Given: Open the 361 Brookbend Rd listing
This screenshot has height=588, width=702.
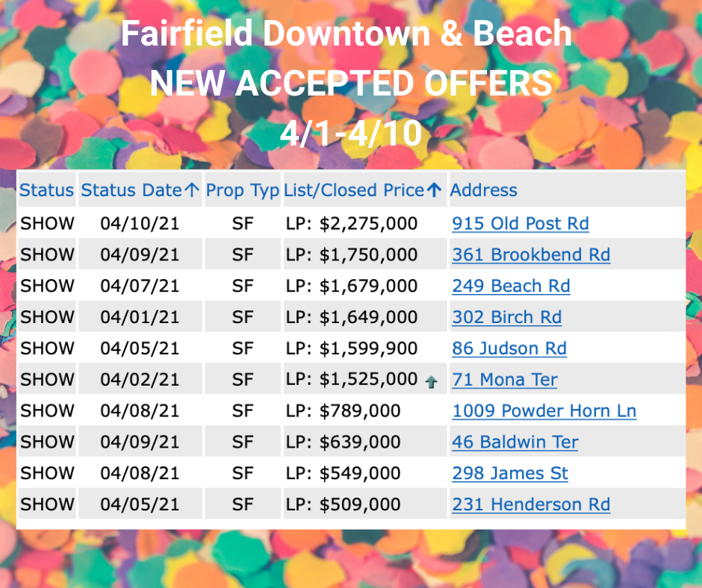Looking at the screenshot, I should (530, 254).
